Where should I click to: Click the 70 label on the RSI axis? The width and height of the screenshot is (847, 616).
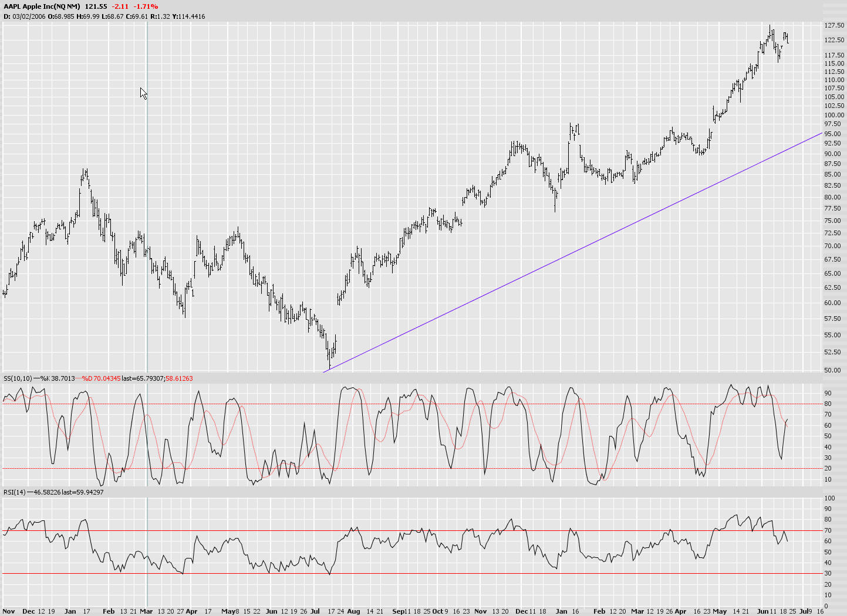point(828,530)
